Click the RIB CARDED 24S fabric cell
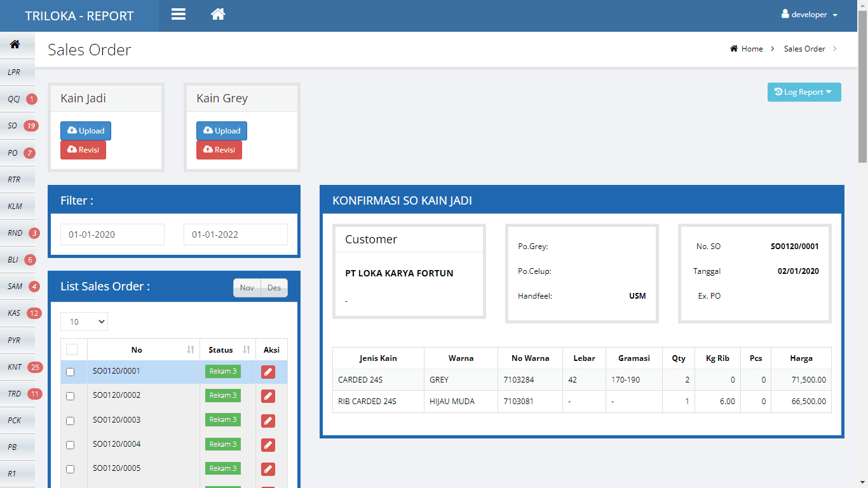868x488 pixels. pyautogui.click(x=378, y=402)
